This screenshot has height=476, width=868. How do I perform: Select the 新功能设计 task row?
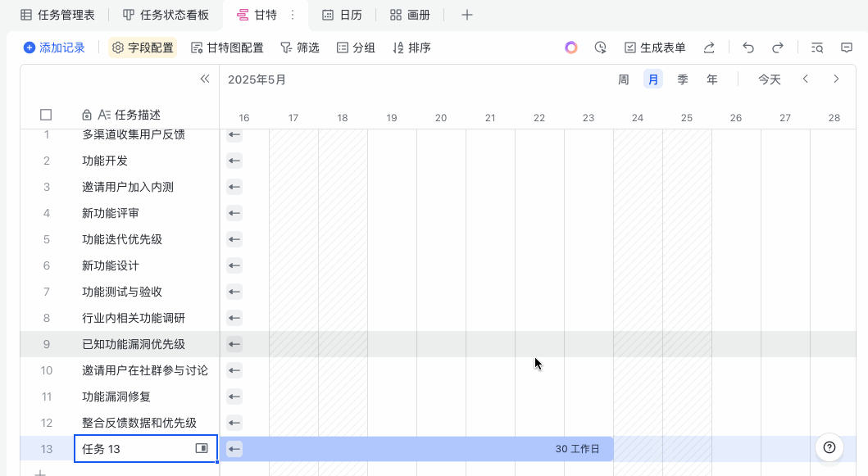(x=120, y=265)
